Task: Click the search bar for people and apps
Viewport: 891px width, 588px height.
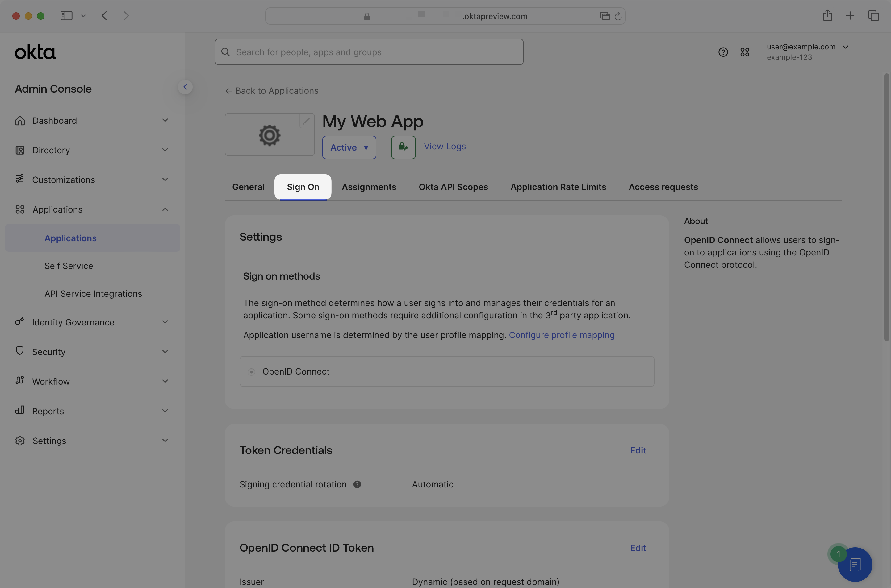Action: pos(369,52)
